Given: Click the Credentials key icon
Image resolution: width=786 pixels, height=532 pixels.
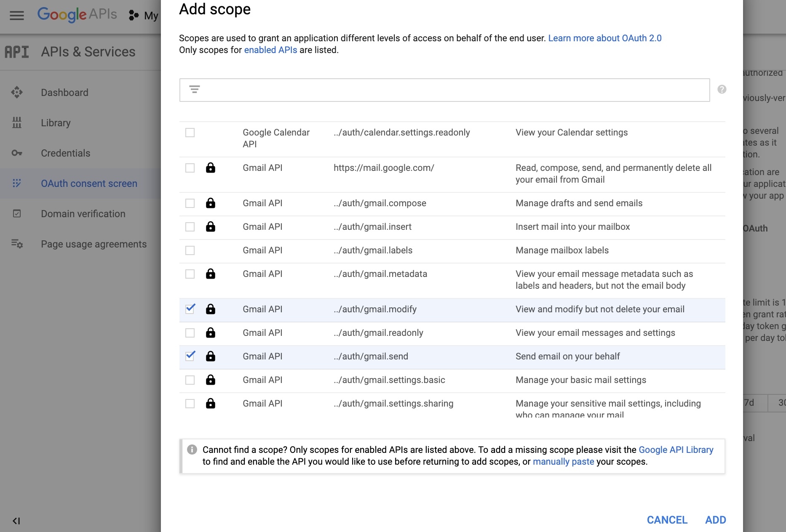Looking at the screenshot, I should point(17,153).
